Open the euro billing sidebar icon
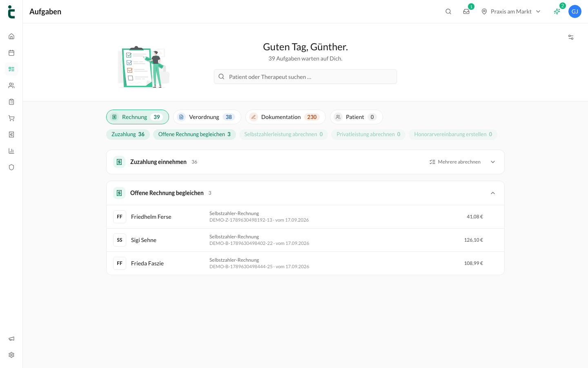 [11, 135]
